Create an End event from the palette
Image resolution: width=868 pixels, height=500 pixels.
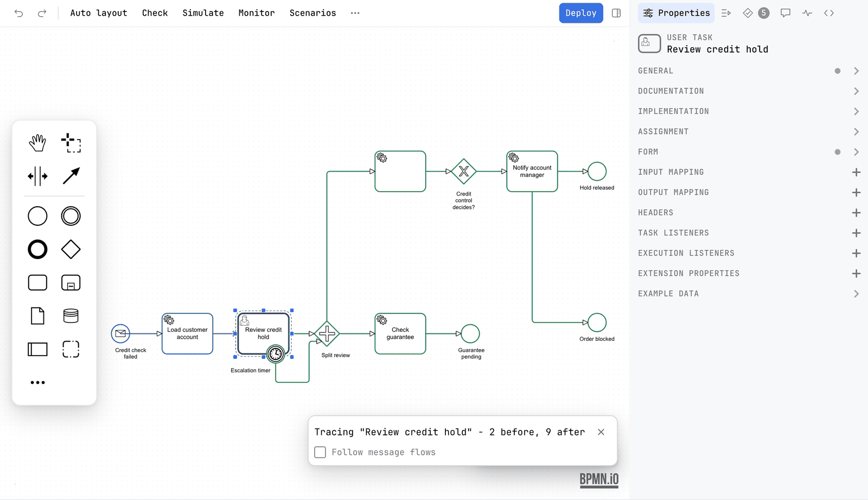pyautogui.click(x=37, y=250)
